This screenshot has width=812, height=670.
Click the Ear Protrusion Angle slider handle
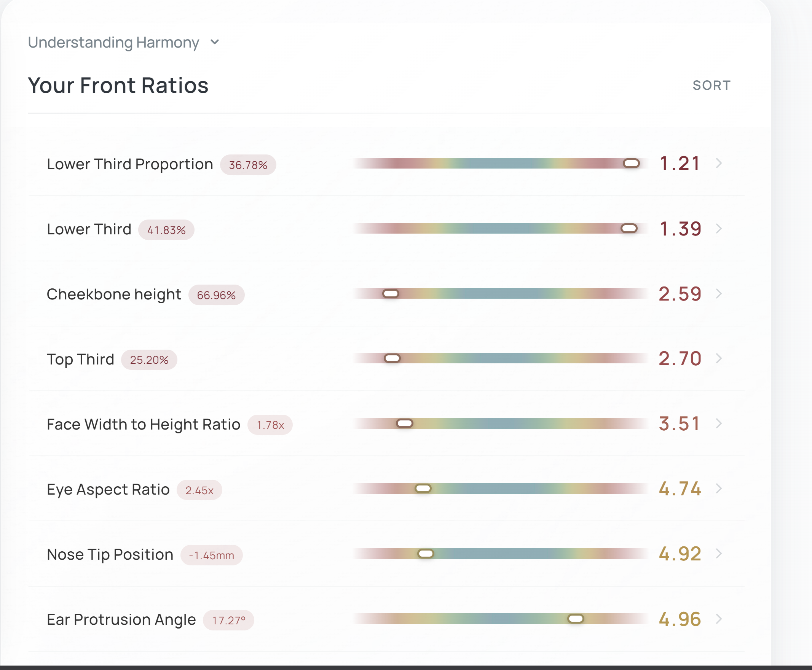click(x=575, y=619)
